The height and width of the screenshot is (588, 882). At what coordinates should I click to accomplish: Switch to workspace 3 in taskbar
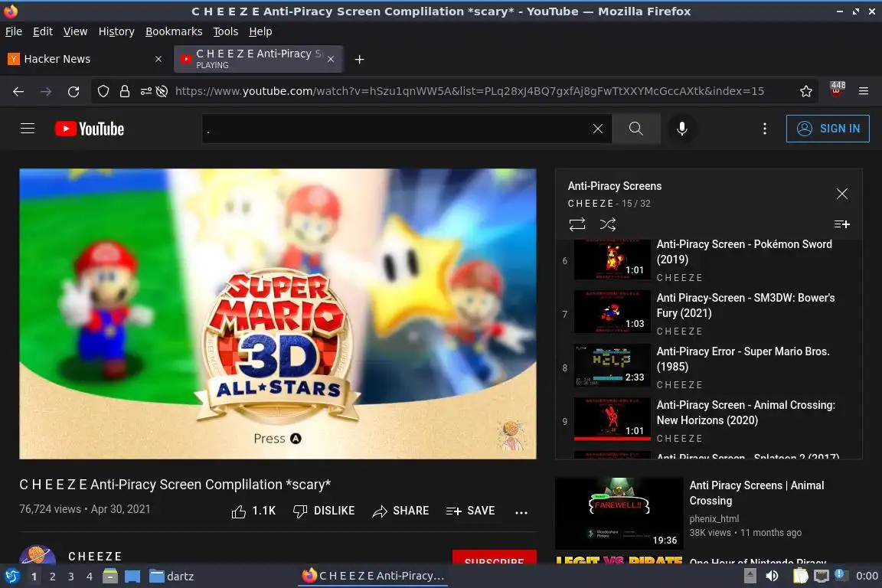pyautogui.click(x=71, y=577)
